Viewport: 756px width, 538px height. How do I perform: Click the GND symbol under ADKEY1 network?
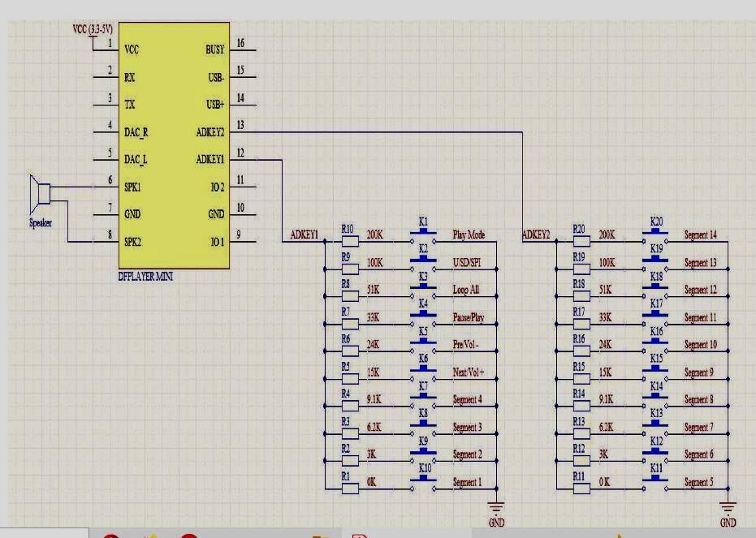(x=496, y=508)
